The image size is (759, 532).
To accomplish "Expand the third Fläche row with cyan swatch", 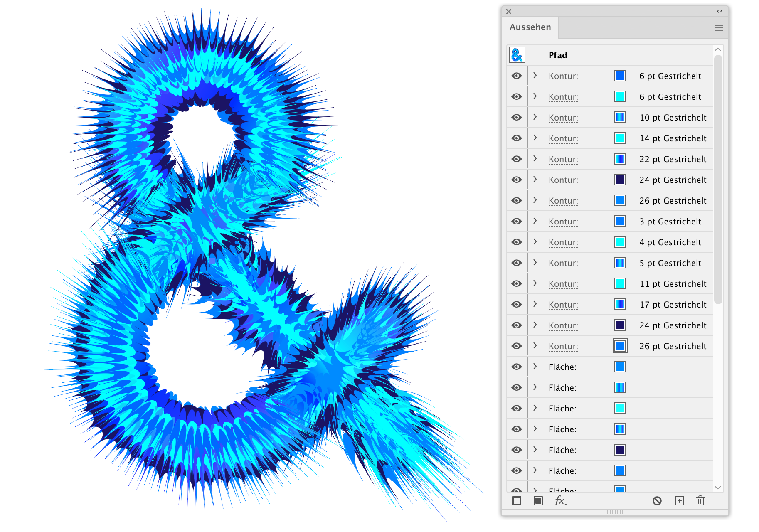I will 535,408.
